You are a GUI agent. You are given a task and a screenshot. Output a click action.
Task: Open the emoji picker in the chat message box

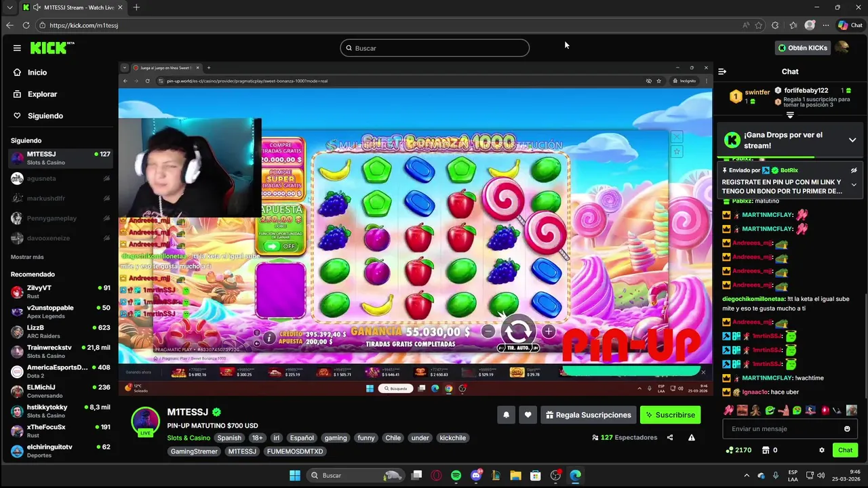[847, 429]
